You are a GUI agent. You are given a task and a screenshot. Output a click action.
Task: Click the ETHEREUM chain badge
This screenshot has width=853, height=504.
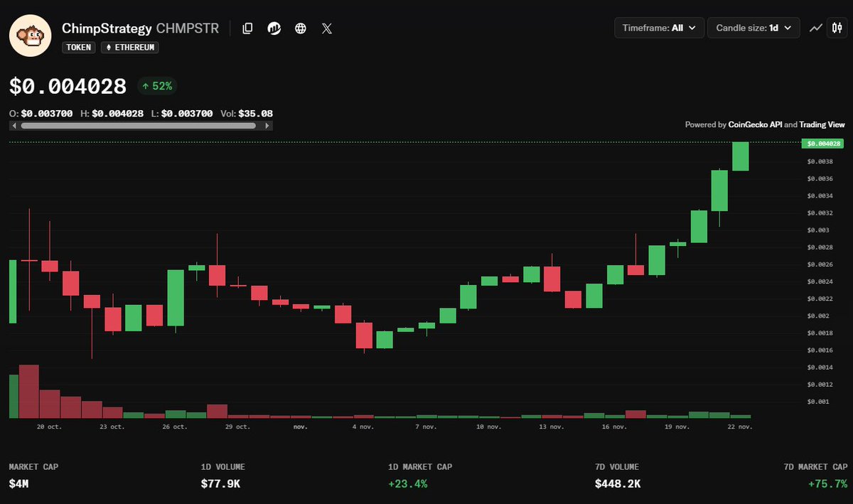click(x=129, y=48)
